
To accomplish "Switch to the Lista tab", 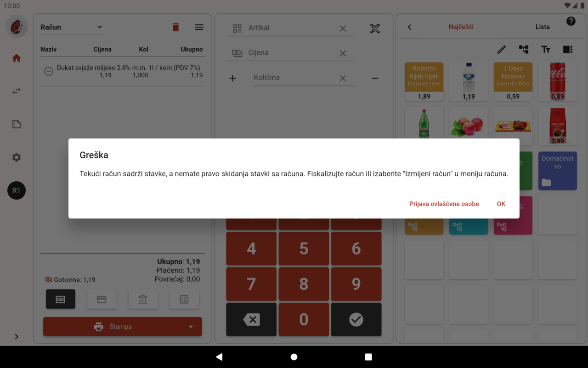I will [543, 27].
